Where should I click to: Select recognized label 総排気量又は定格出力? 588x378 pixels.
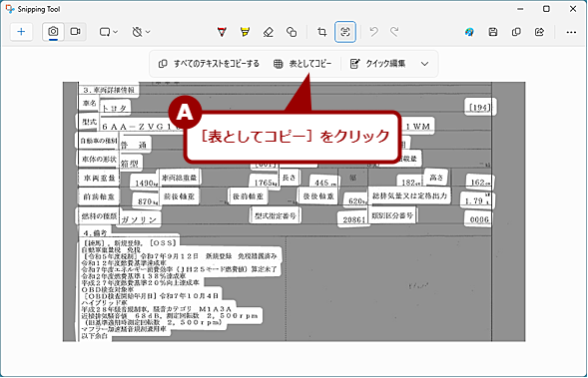(x=409, y=195)
